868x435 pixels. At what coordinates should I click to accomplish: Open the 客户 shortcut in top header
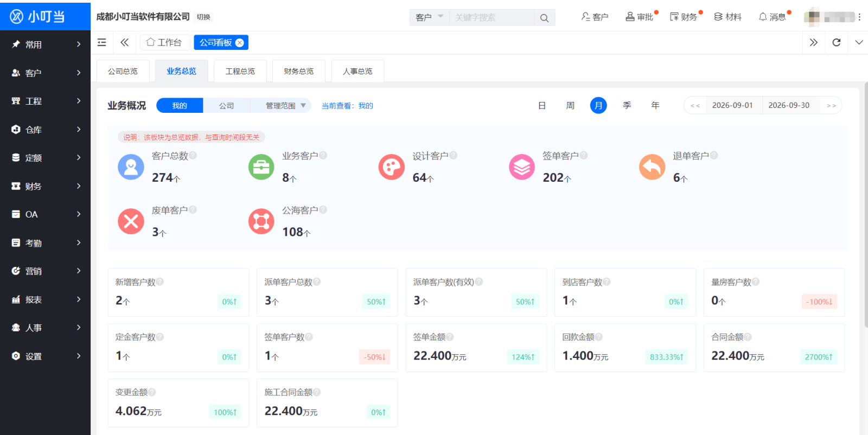(595, 17)
